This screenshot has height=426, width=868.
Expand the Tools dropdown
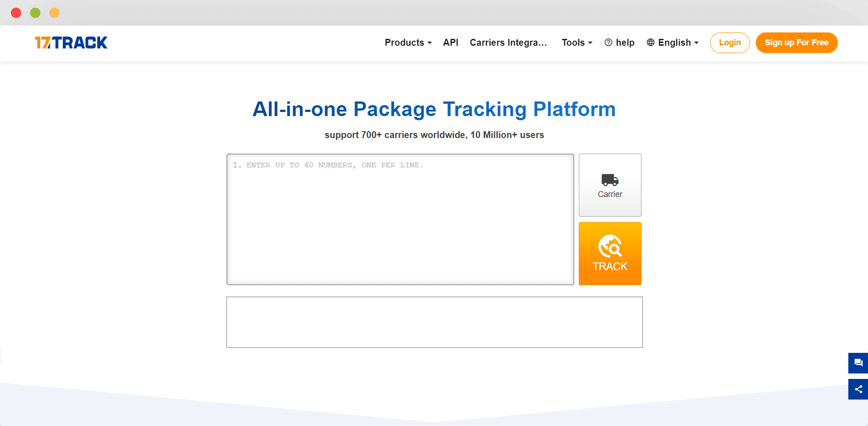tap(577, 43)
